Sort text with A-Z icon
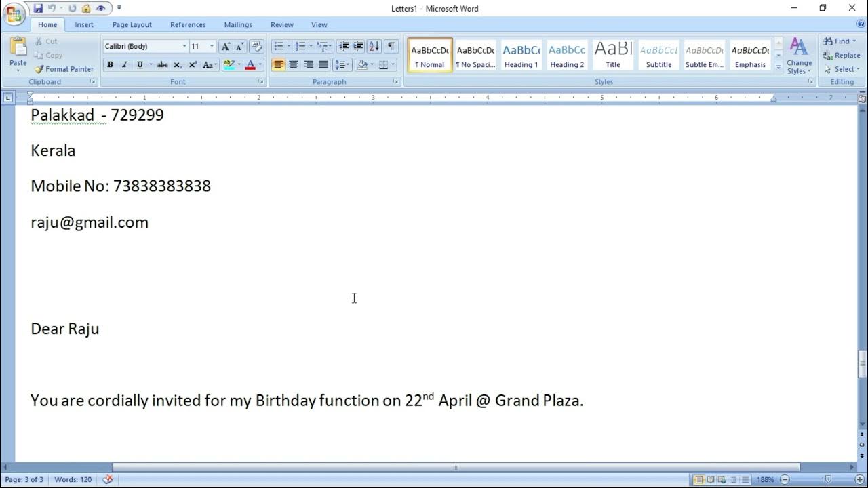Screen dimensions: 868x488 pos(374,46)
